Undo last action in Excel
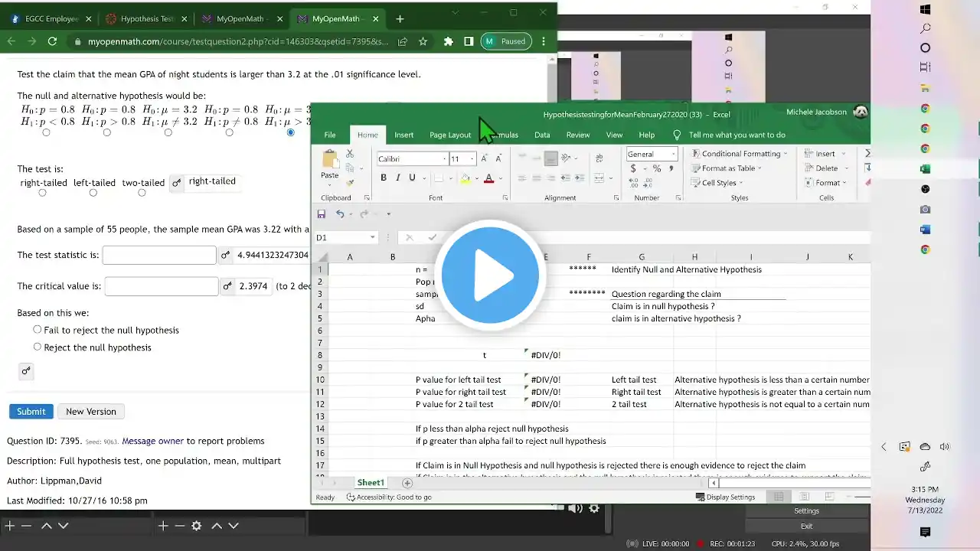 pos(340,214)
